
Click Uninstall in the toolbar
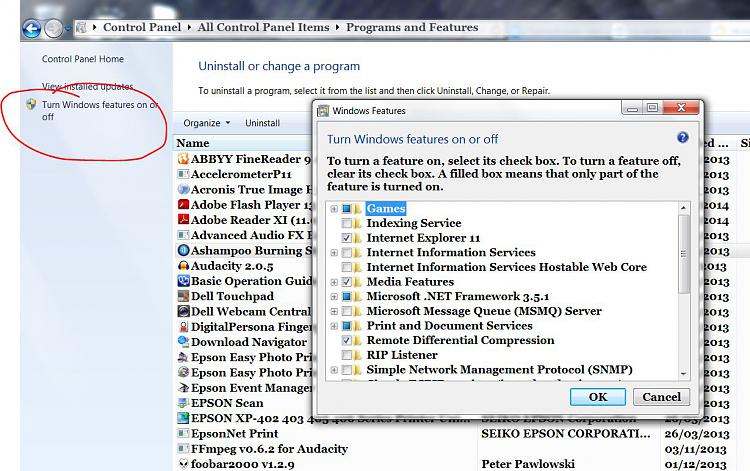point(263,123)
